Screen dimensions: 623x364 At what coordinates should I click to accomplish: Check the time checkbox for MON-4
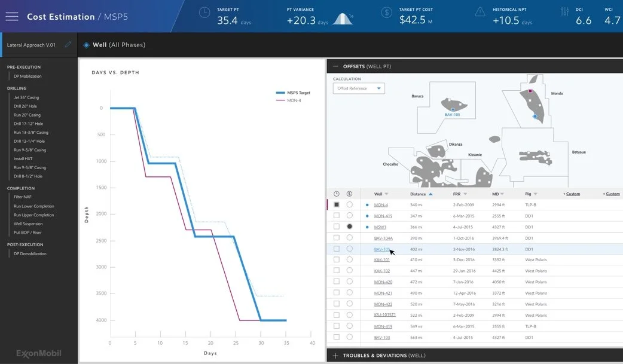[x=337, y=204]
